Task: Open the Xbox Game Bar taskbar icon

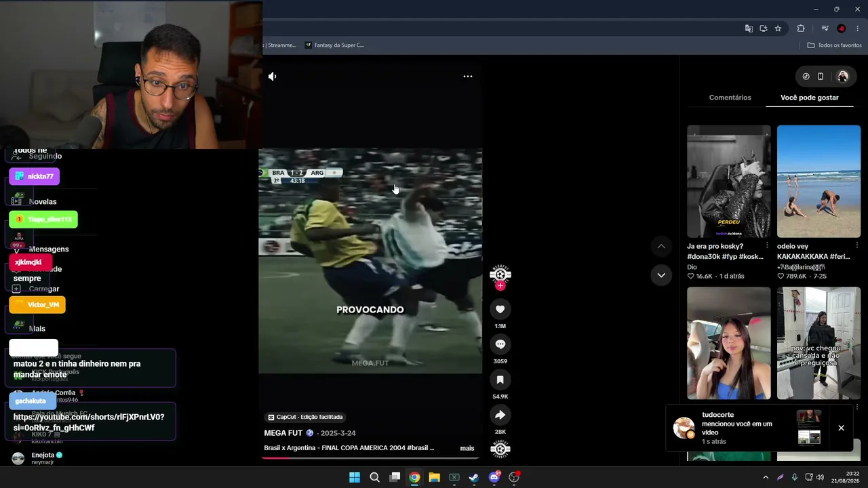Action: [x=454, y=477]
